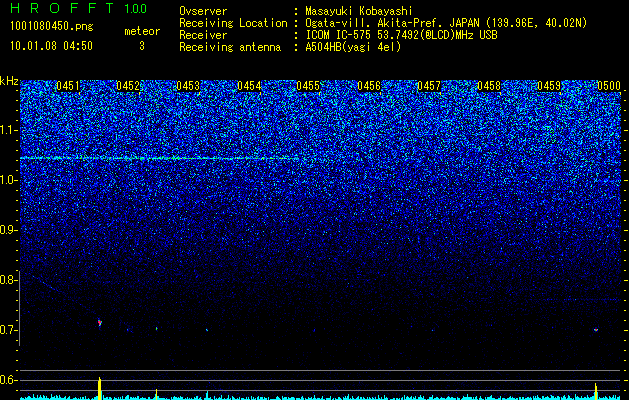Click the 0.8 kHz axis label
Screen dimensions: 629x400
pyautogui.click(x=9, y=280)
